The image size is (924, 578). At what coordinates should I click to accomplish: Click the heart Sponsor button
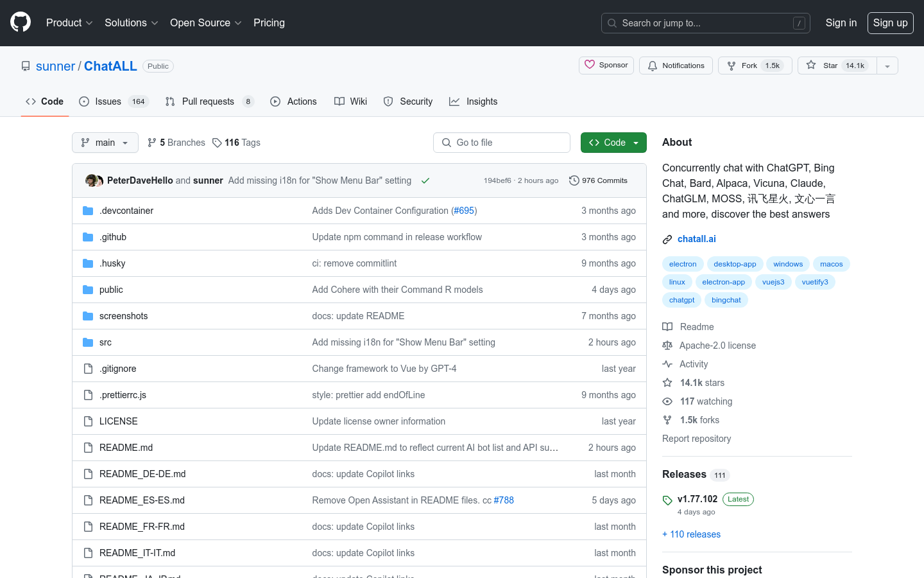coord(606,66)
